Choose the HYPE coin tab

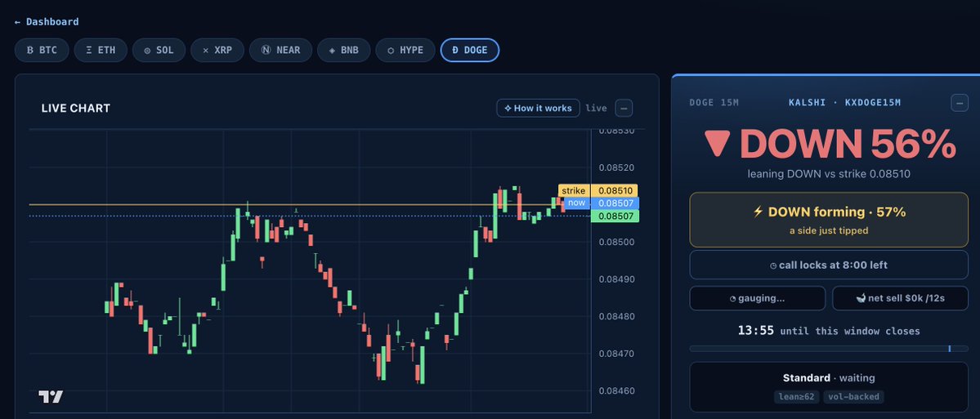point(405,50)
